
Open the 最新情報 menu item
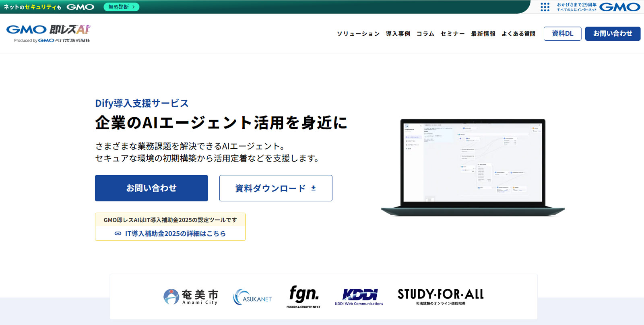point(483,34)
